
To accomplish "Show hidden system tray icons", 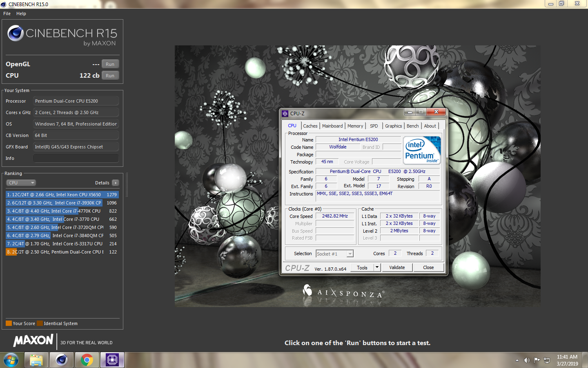I will pos(517,360).
